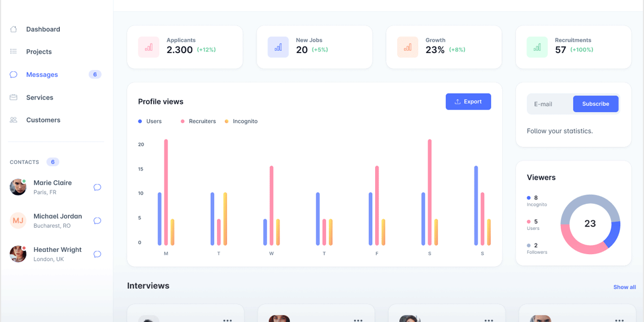Toggle the Users series in chart legend

click(x=150, y=121)
